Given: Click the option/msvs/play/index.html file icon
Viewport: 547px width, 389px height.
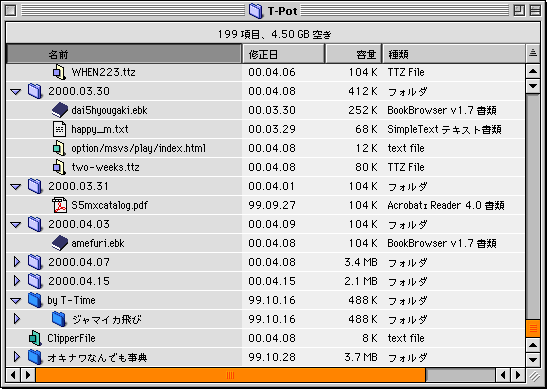Looking at the screenshot, I should (x=59, y=148).
